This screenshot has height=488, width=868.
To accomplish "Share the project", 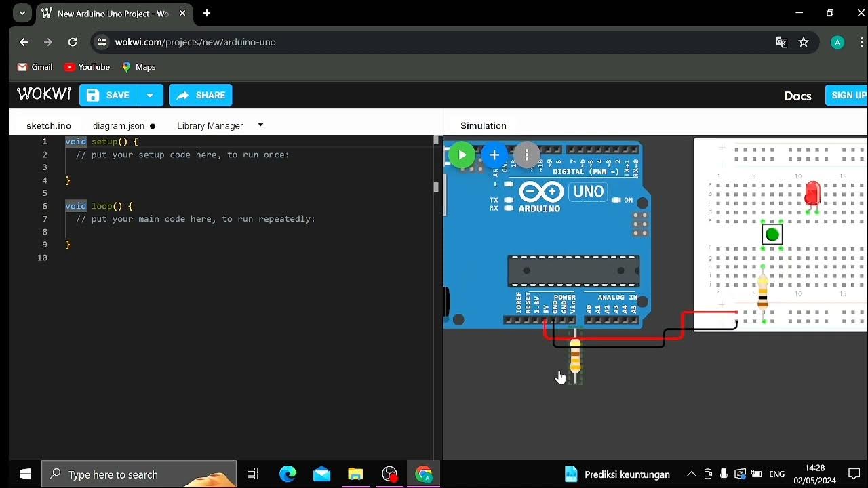I will (x=201, y=96).
